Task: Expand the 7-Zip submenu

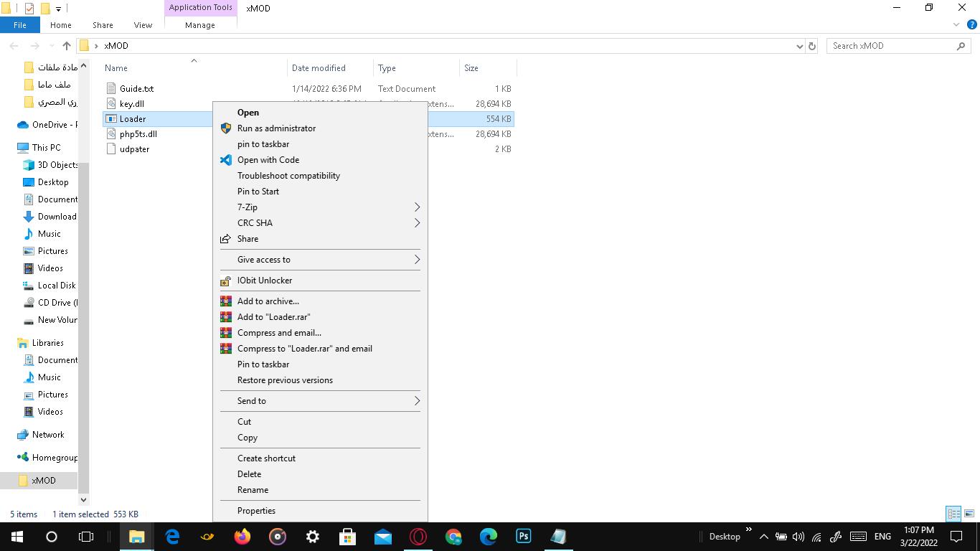Action: click(x=416, y=207)
